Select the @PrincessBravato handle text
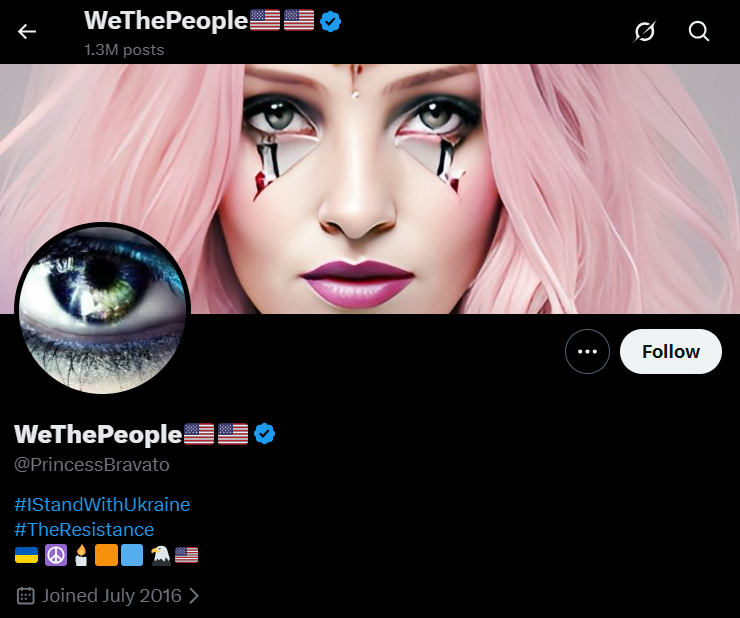Viewport: 740px width, 618px height. (92, 465)
